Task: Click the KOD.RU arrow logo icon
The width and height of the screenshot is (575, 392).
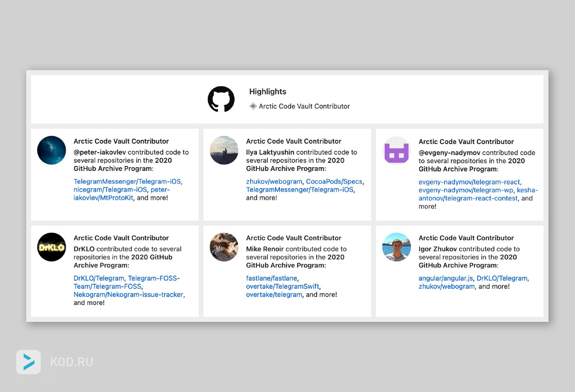Action: (29, 362)
